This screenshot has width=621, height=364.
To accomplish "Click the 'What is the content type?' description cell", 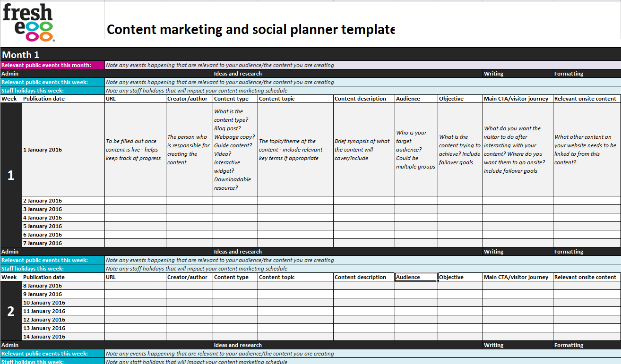I will point(235,150).
